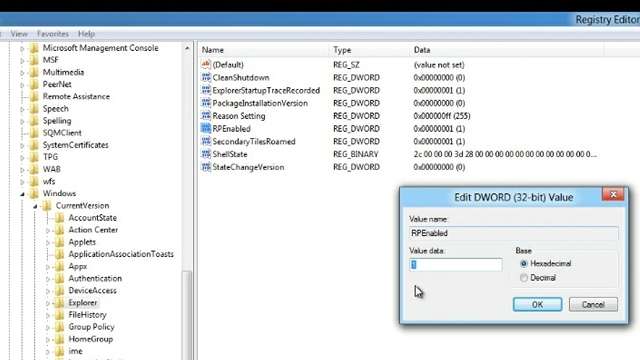Click the ShellState REG_BINARY type cell
This screenshot has width=640, height=360.
click(x=356, y=154)
